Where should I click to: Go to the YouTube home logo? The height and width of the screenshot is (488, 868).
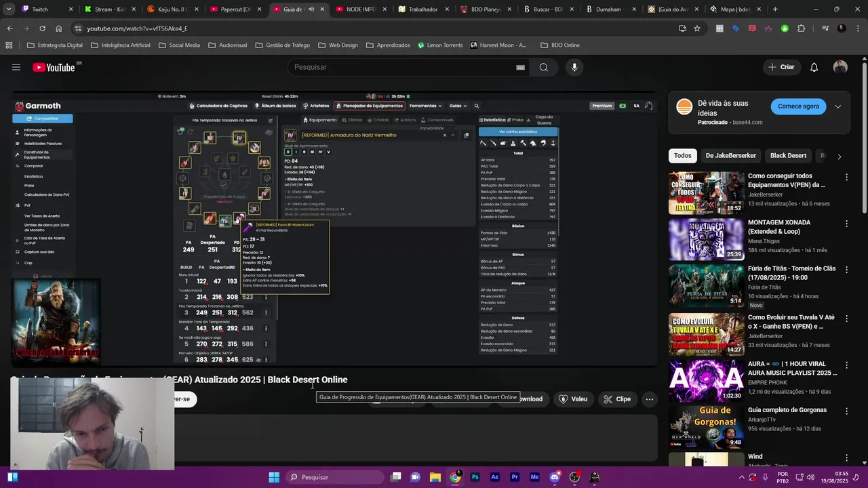tap(54, 67)
